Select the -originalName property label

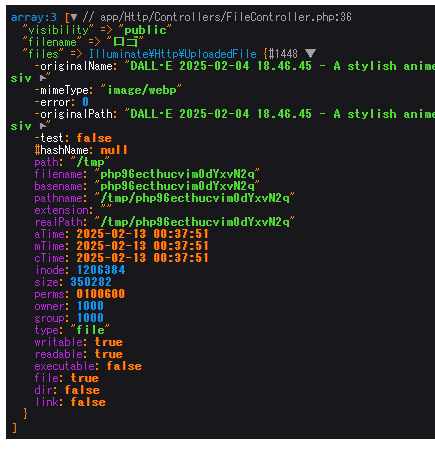[x=73, y=66]
